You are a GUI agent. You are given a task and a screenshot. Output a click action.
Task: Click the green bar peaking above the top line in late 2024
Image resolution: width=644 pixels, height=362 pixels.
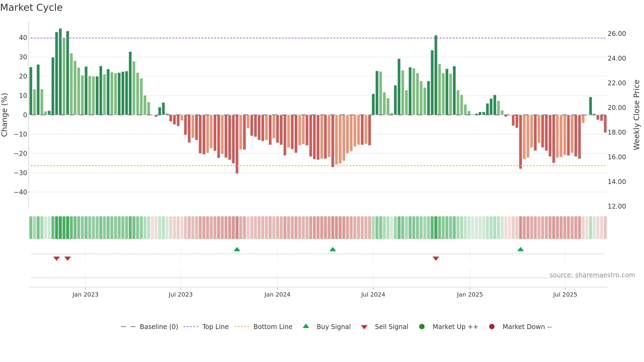[436, 75]
